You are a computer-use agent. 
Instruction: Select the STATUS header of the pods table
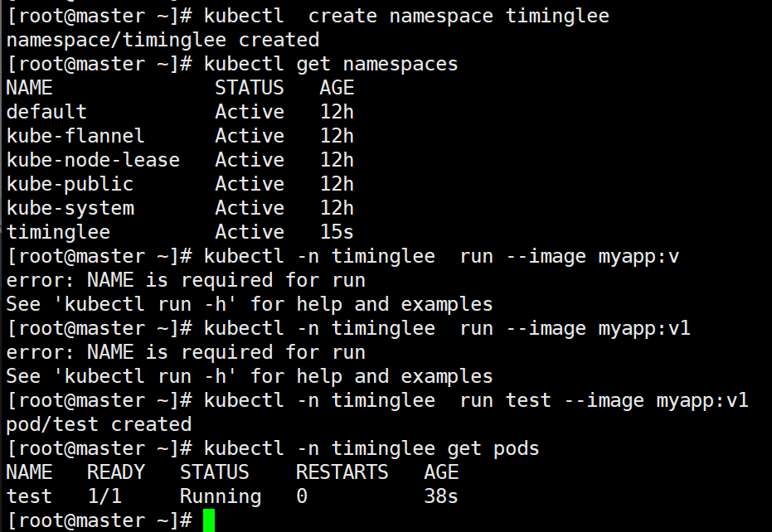pos(215,472)
